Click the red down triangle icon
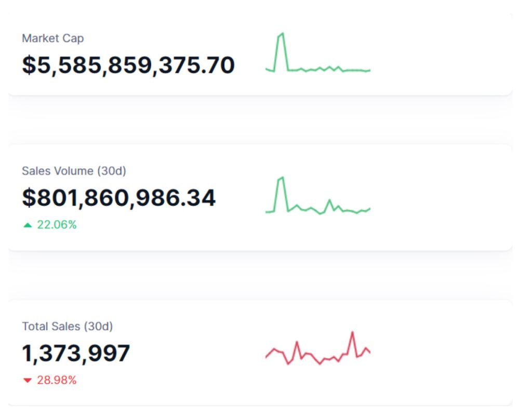This screenshot has height=418, width=532. point(28,381)
